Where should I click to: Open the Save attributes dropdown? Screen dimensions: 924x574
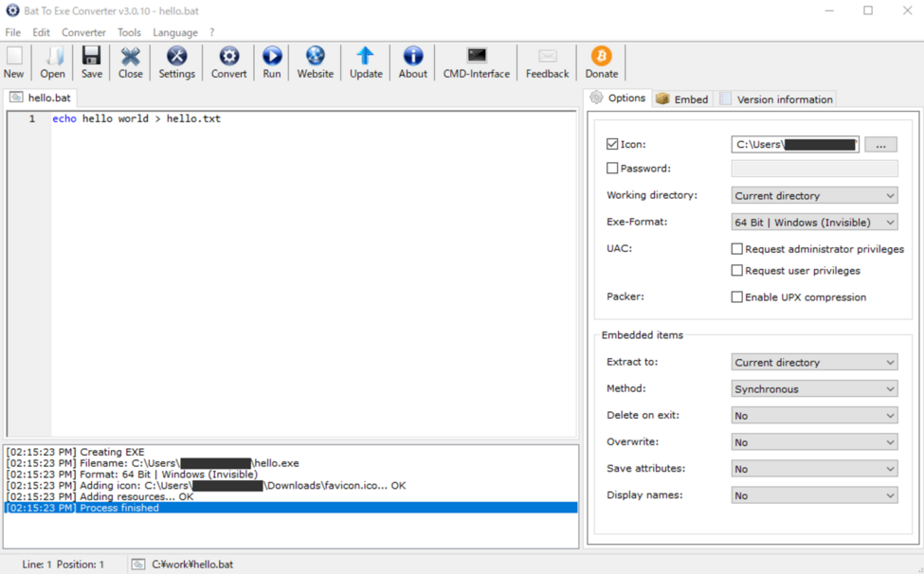[814, 469]
